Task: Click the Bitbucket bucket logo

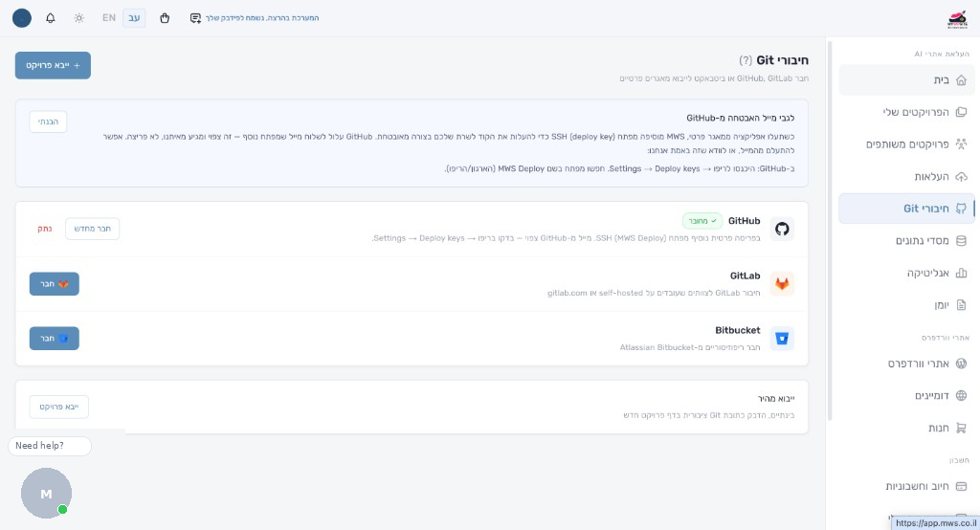Action: [782, 338]
